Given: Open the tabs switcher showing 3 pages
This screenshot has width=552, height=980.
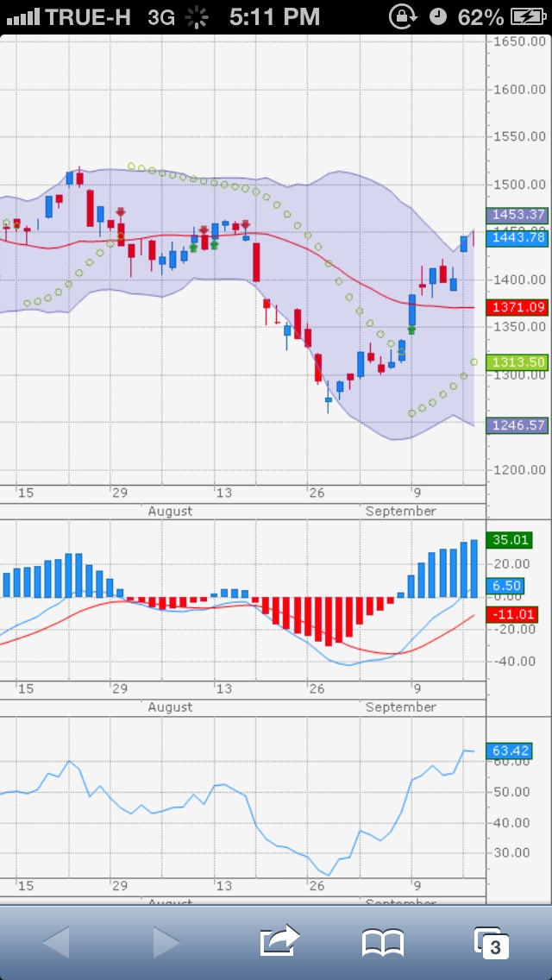Looking at the screenshot, I should pyautogui.click(x=491, y=943).
